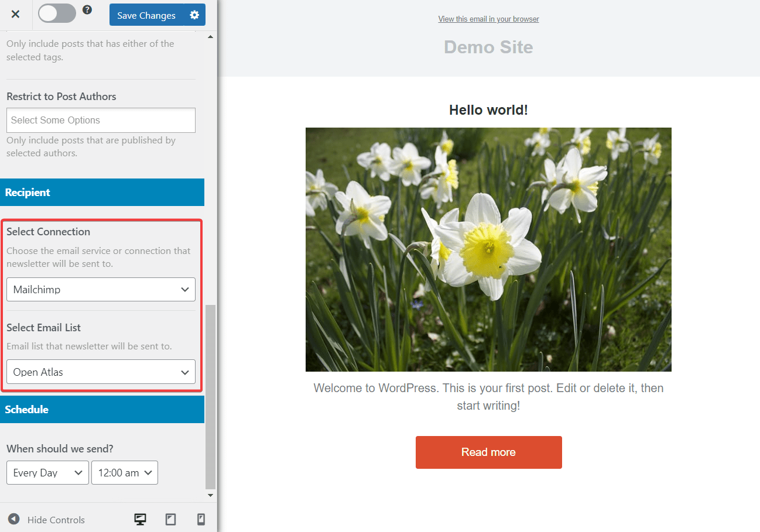Click the Hide Controls arrow icon
Image resolution: width=760 pixels, height=532 pixels.
(x=13, y=519)
